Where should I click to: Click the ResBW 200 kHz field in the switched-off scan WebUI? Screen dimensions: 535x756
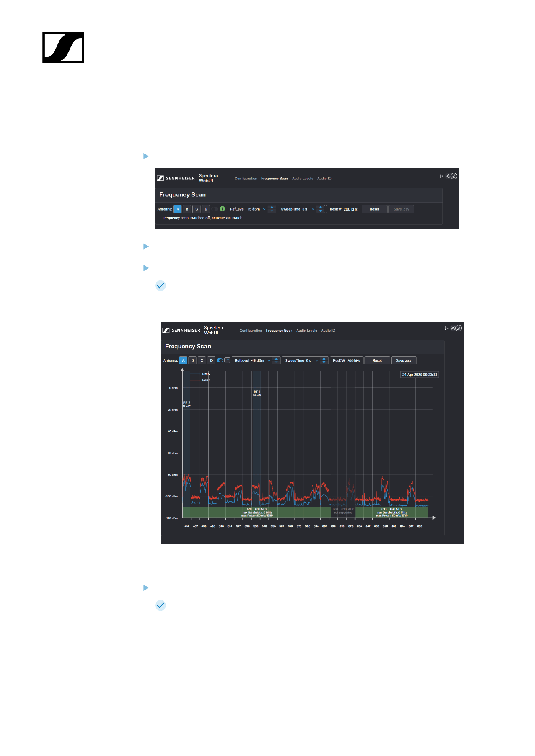[x=343, y=209]
